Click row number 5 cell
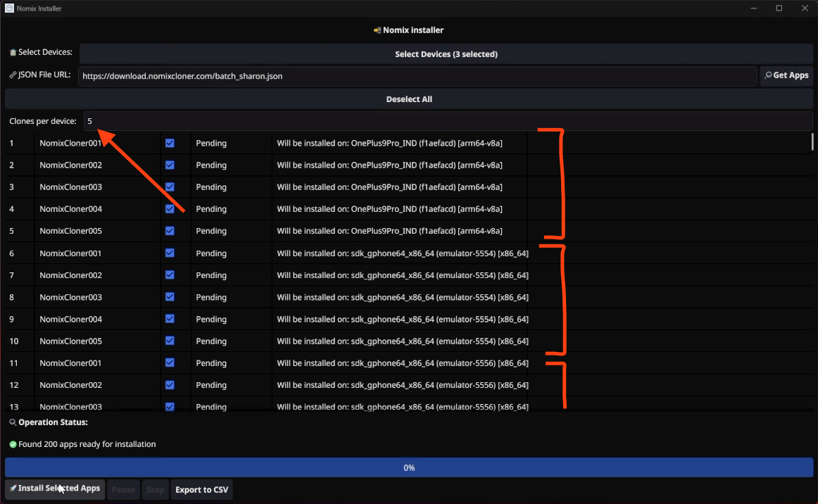The width and height of the screenshot is (818, 504). coord(11,231)
